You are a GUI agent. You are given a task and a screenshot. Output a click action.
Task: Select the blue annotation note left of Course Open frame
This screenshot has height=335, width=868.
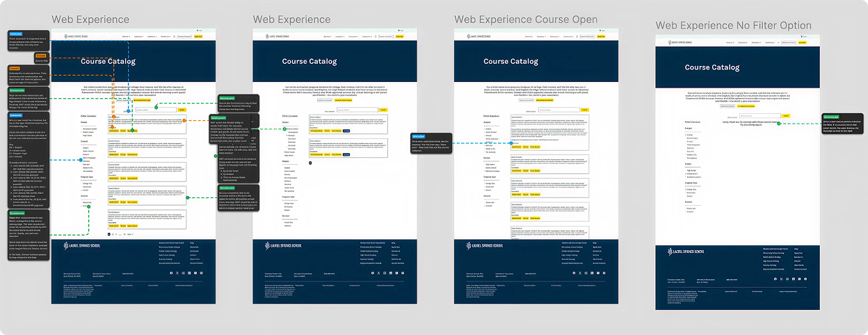(x=431, y=143)
